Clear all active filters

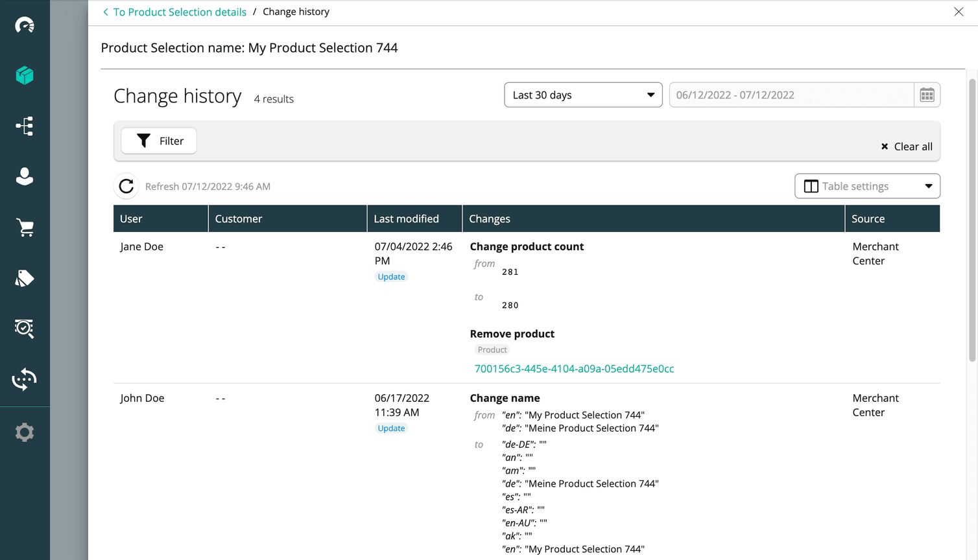(x=905, y=146)
